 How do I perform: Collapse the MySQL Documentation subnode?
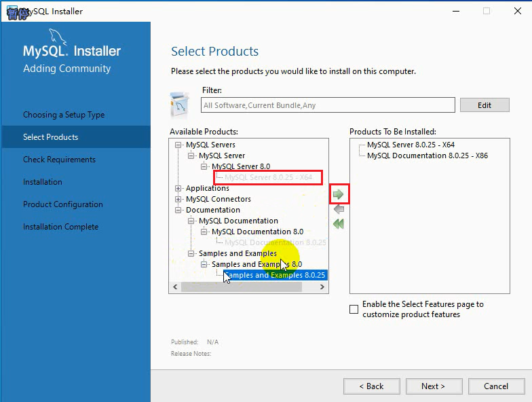pos(191,221)
